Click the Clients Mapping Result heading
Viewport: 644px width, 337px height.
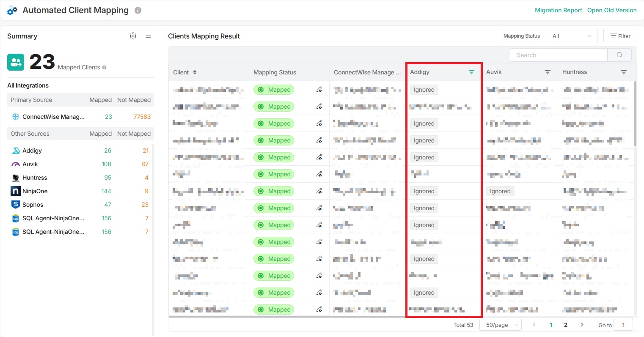click(x=204, y=36)
